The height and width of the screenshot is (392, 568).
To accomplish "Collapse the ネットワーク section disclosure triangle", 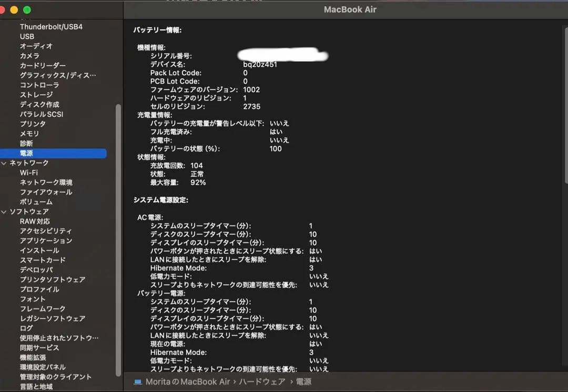I will click(x=5, y=163).
